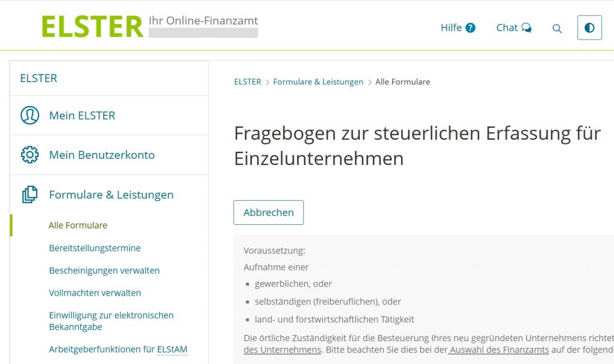This screenshot has width=614, height=364.
Task: Open the Chat speech bubble icon
Action: tap(526, 28)
